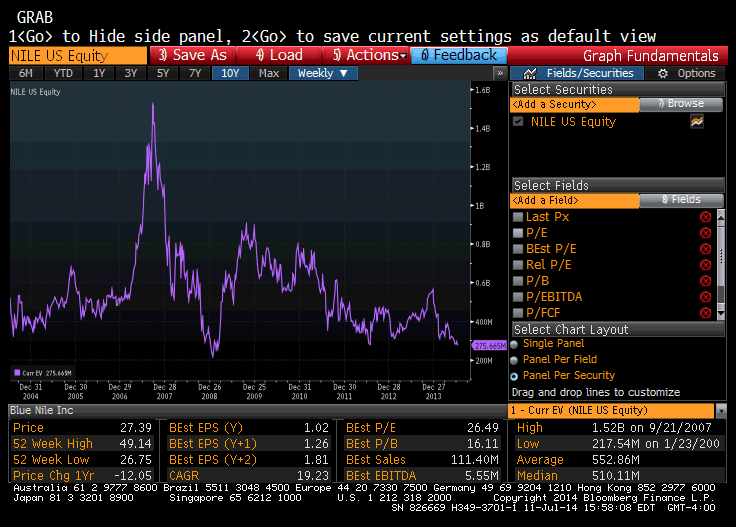Click the 275.665M current value marker
This screenshot has height=527, width=736.
pos(489,345)
